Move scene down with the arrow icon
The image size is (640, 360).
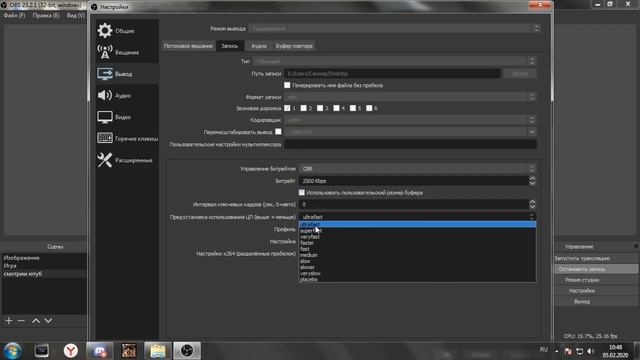pos(48,321)
